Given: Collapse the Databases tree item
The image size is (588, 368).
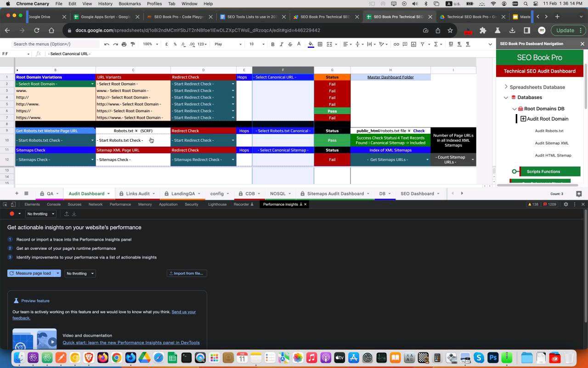Looking at the screenshot, I should [506, 98].
